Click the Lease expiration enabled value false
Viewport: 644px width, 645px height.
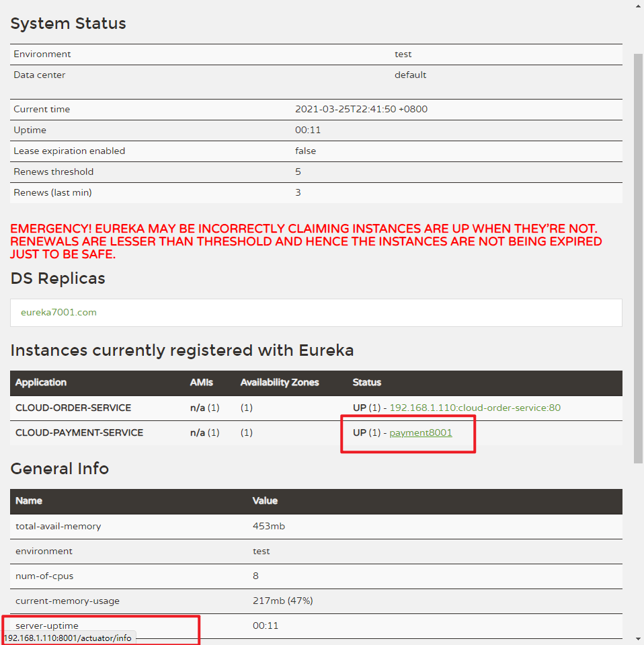[x=306, y=151]
